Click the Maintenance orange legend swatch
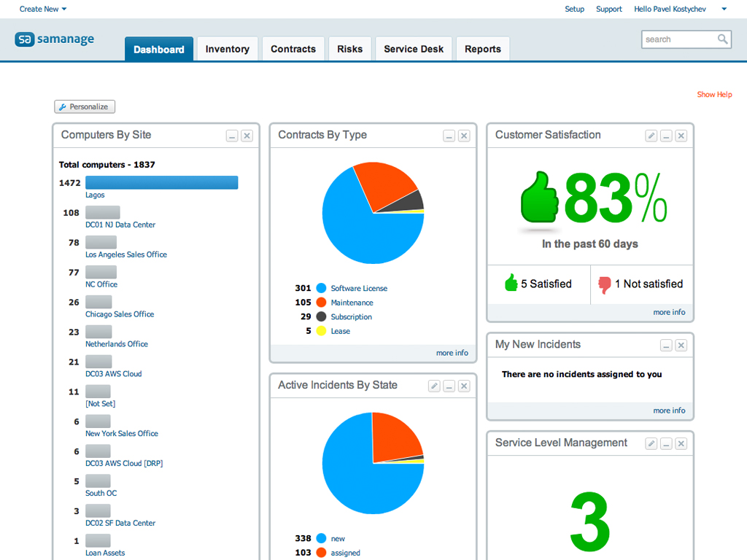This screenshot has height=560, width=747. pos(321,303)
